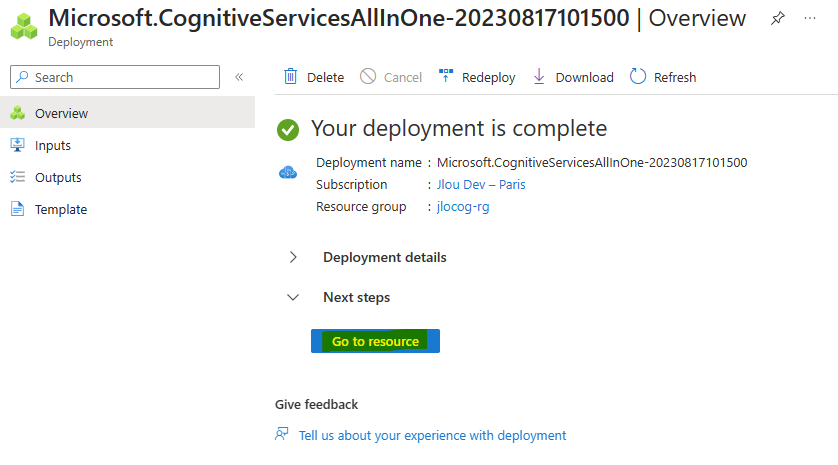Click the Delete toolbar label
The image size is (838, 465).
click(325, 78)
